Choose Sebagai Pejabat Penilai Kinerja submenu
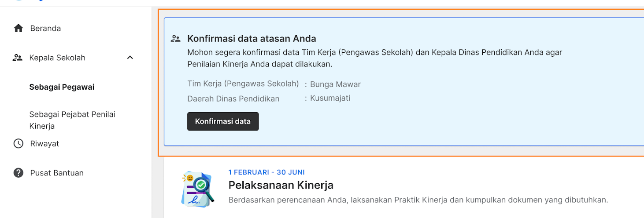This screenshot has width=644, height=218. (72, 120)
